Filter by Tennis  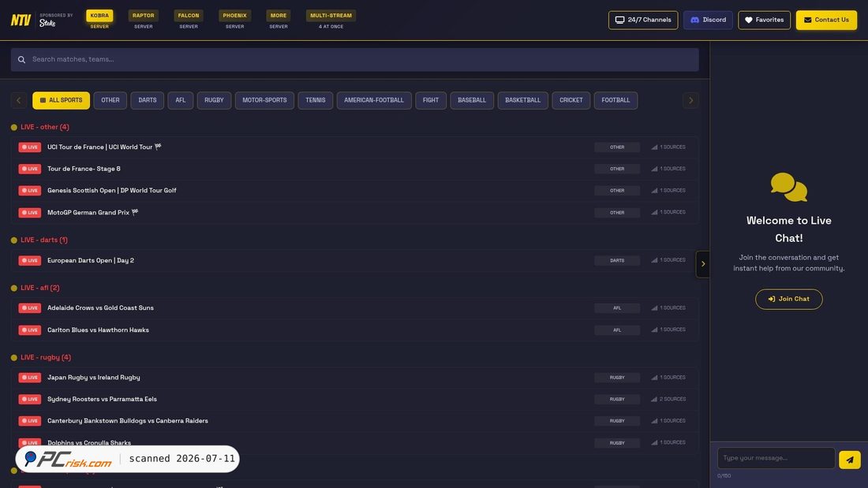pyautogui.click(x=316, y=100)
